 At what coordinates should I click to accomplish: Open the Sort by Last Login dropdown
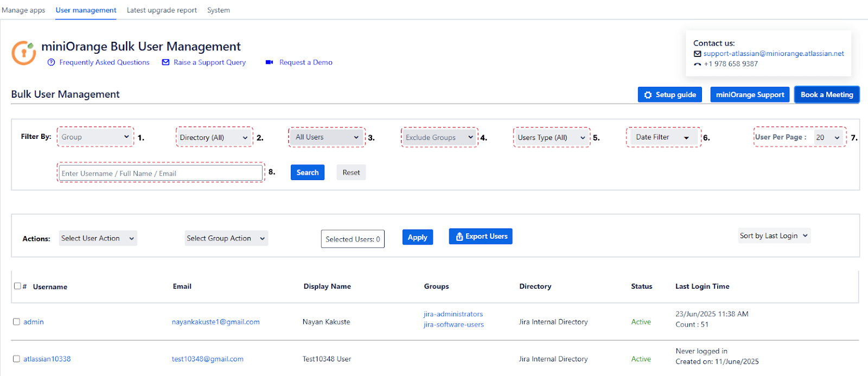774,235
